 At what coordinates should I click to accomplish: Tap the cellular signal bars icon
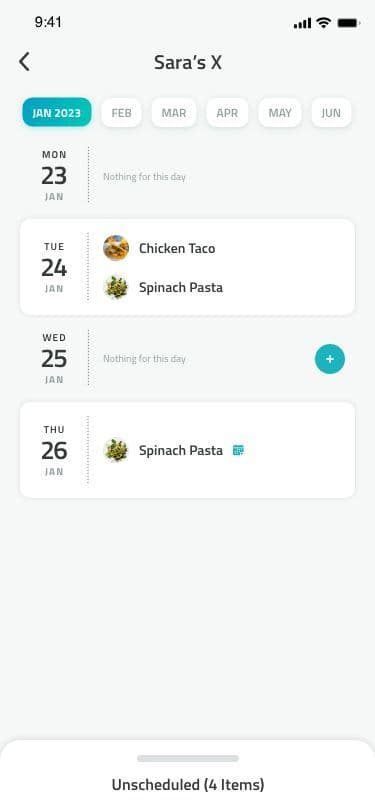click(302, 23)
